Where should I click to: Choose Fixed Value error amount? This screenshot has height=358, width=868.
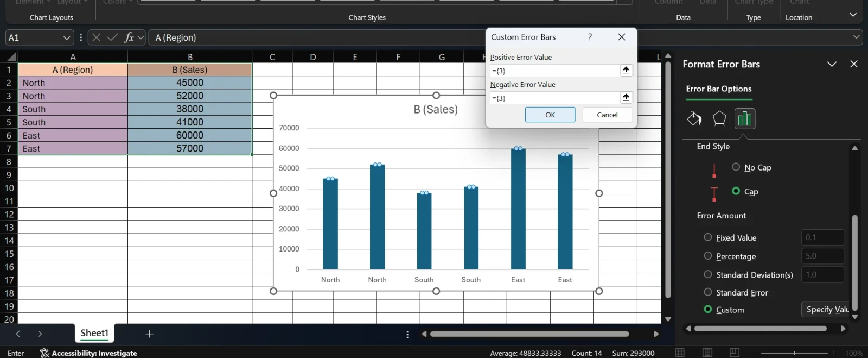click(708, 237)
